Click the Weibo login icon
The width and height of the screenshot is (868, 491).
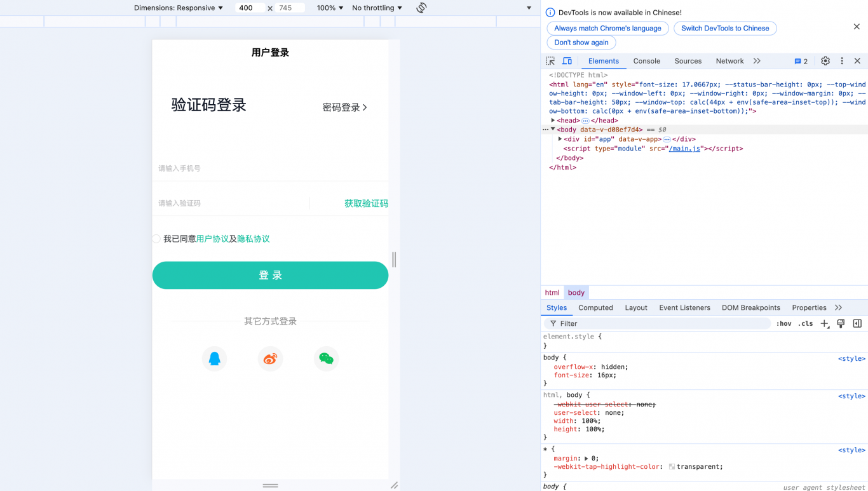(271, 359)
